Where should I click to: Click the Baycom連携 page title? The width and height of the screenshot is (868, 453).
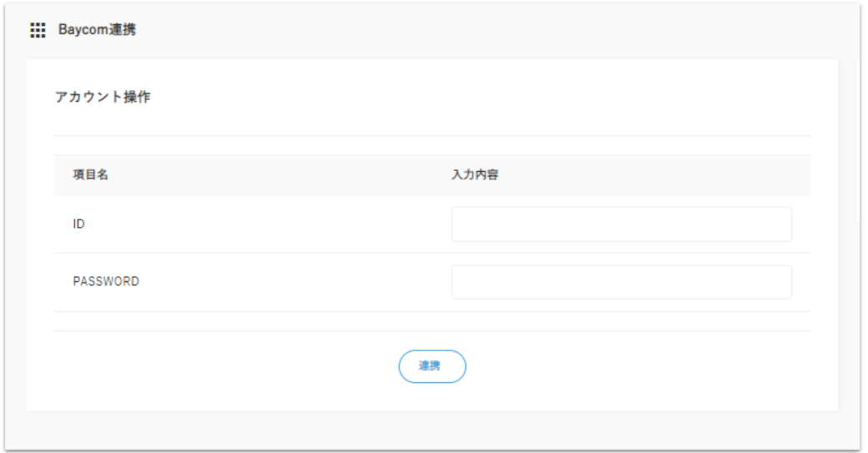(97, 31)
